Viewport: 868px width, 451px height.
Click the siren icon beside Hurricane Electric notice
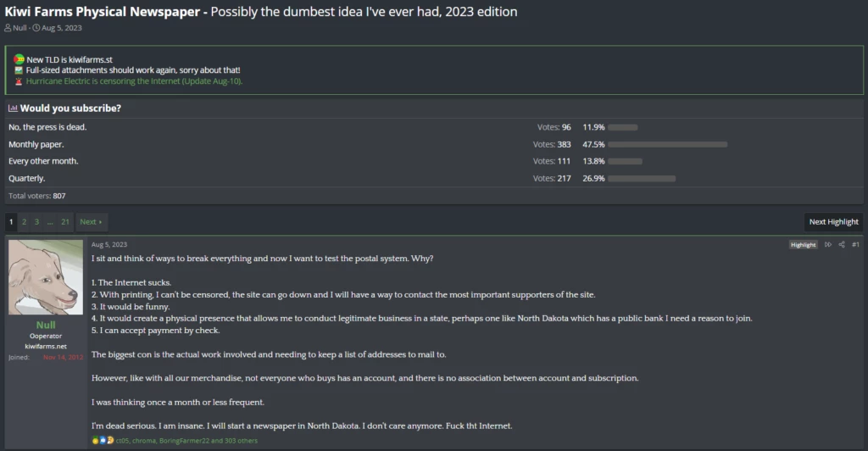[x=19, y=81]
